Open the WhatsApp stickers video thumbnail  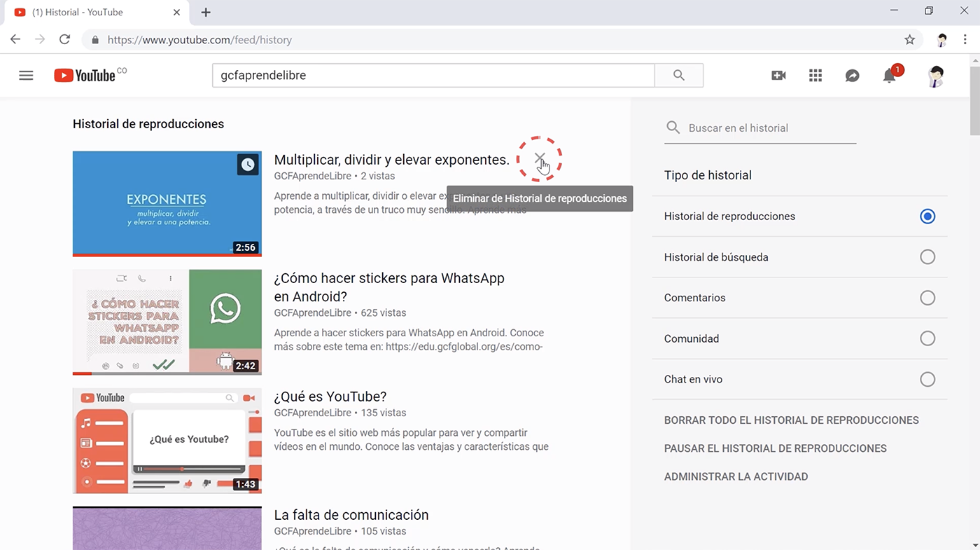167,322
